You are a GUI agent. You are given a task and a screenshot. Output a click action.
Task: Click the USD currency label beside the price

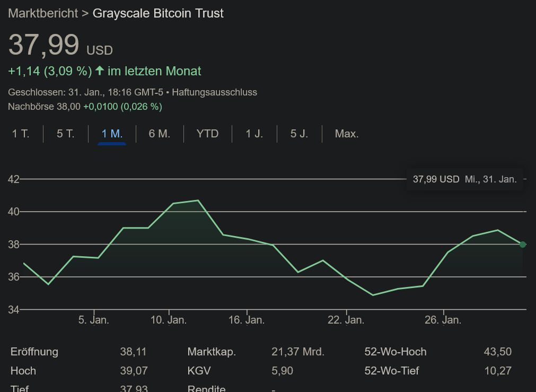click(x=100, y=50)
